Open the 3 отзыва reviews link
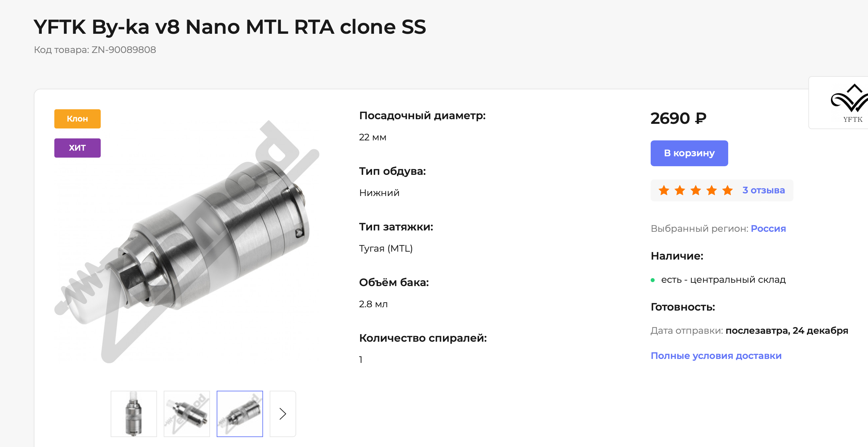Image resolution: width=868 pixels, height=447 pixels. click(764, 190)
